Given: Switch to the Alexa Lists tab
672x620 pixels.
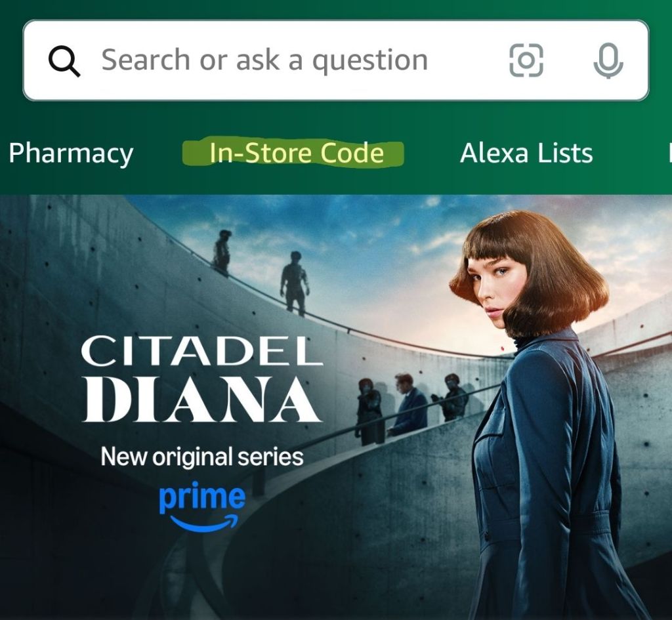Looking at the screenshot, I should tap(526, 153).
